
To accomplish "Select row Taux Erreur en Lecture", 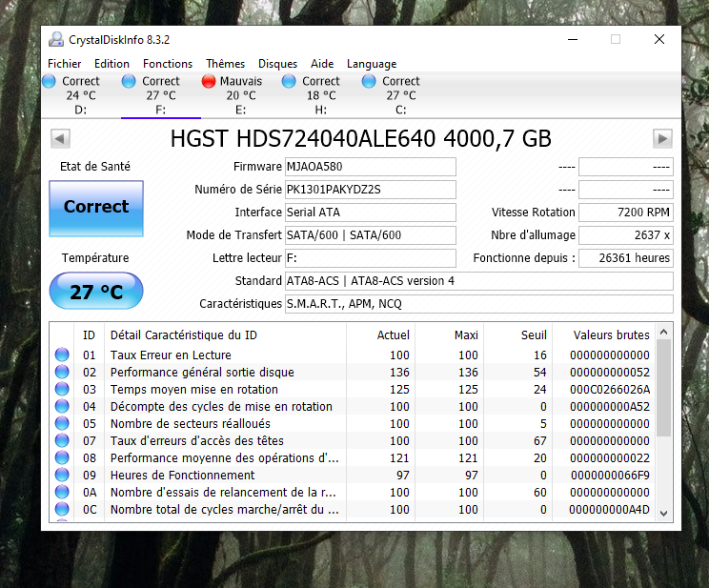I will click(353, 355).
